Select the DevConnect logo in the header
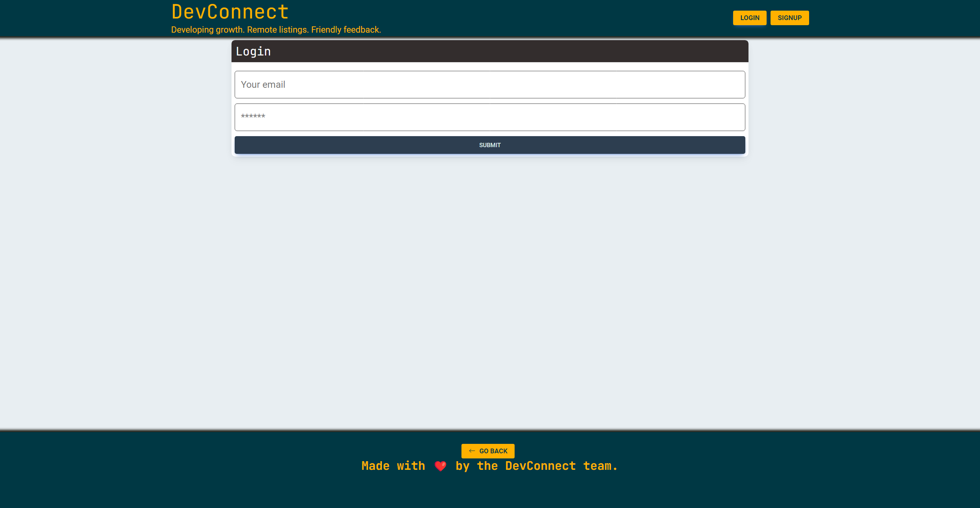Viewport: 980px width, 508px height. click(230, 12)
